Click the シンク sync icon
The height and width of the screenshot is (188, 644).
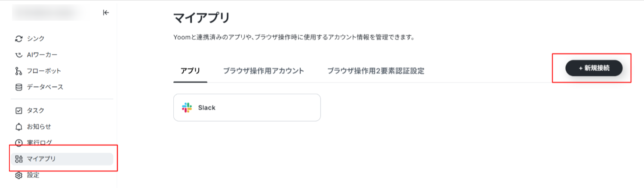click(x=18, y=39)
